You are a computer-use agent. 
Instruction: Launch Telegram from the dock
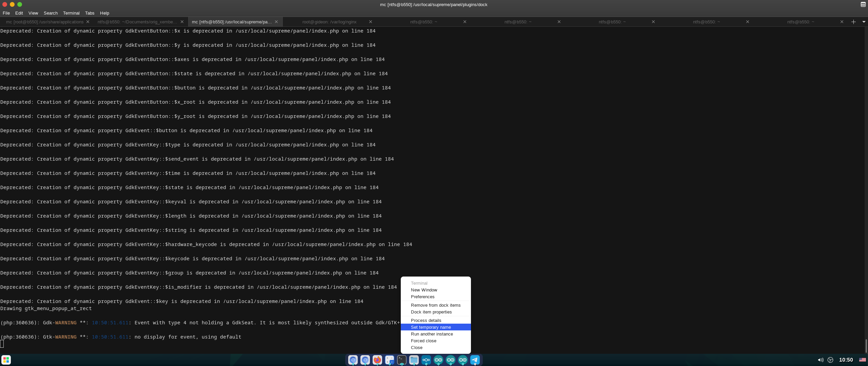coord(475,360)
